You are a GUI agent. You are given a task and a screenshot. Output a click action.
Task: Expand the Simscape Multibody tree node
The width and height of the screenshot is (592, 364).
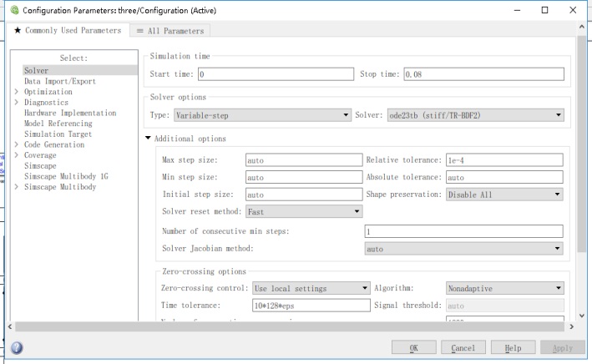click(x=16, y=186)
